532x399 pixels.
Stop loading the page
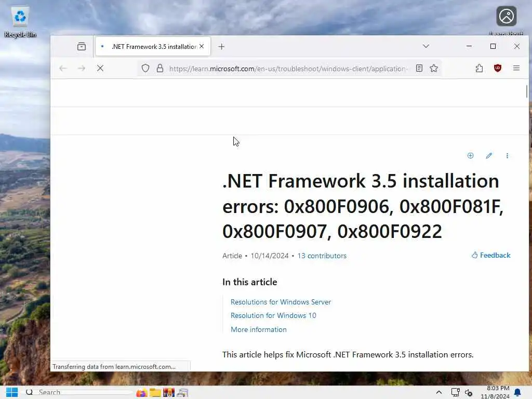point(100,68)
